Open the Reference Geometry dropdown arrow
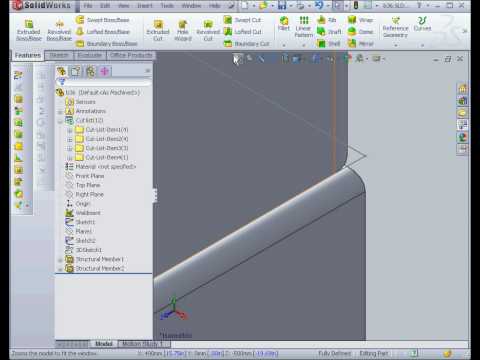This screenshot has height=360, width=480. [396, 45]
